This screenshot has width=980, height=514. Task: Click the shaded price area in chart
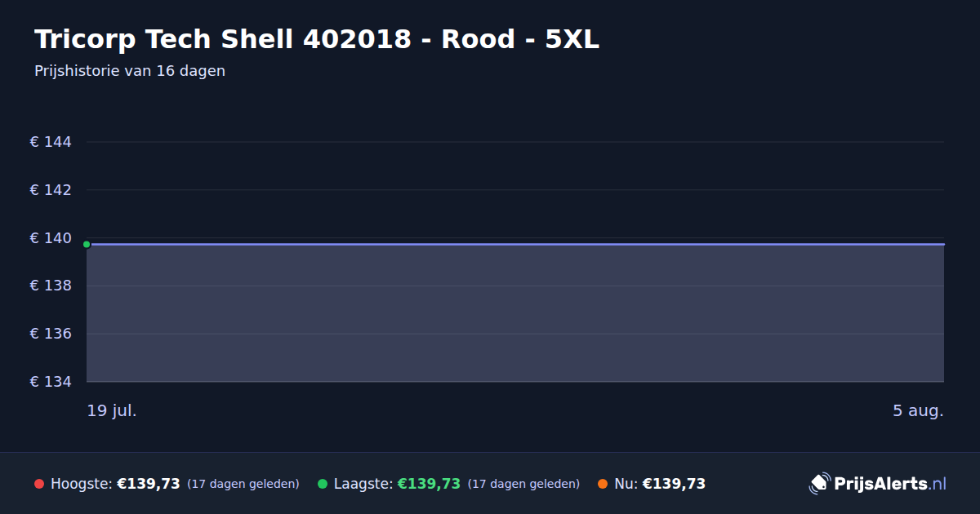point(515,313)
